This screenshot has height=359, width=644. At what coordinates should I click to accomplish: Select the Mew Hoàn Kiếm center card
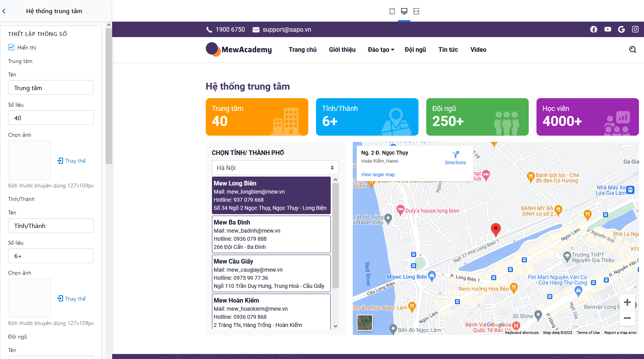[x=271, y=311]
